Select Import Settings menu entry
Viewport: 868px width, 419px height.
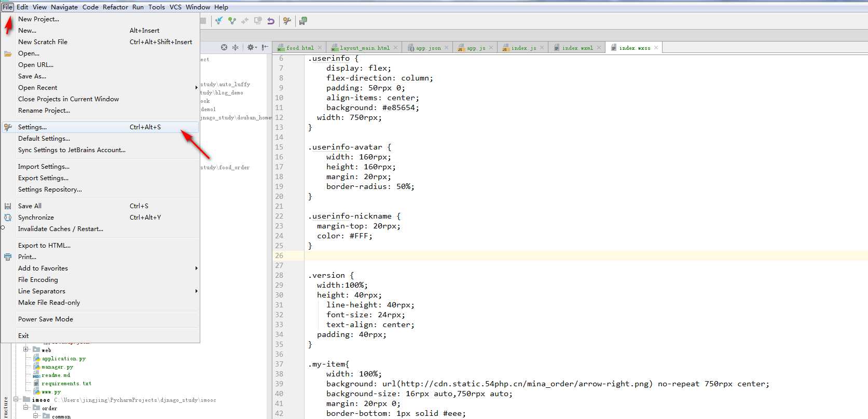click(x=100, y=167)
